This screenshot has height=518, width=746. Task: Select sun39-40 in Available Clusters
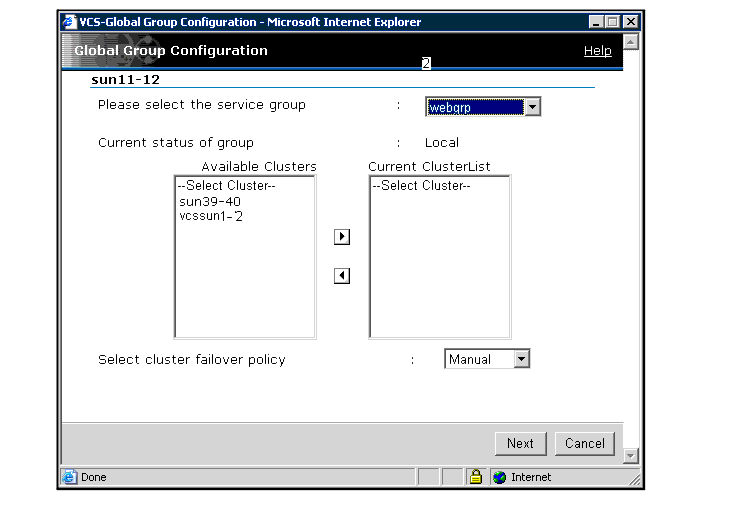[x=210, y=201]
